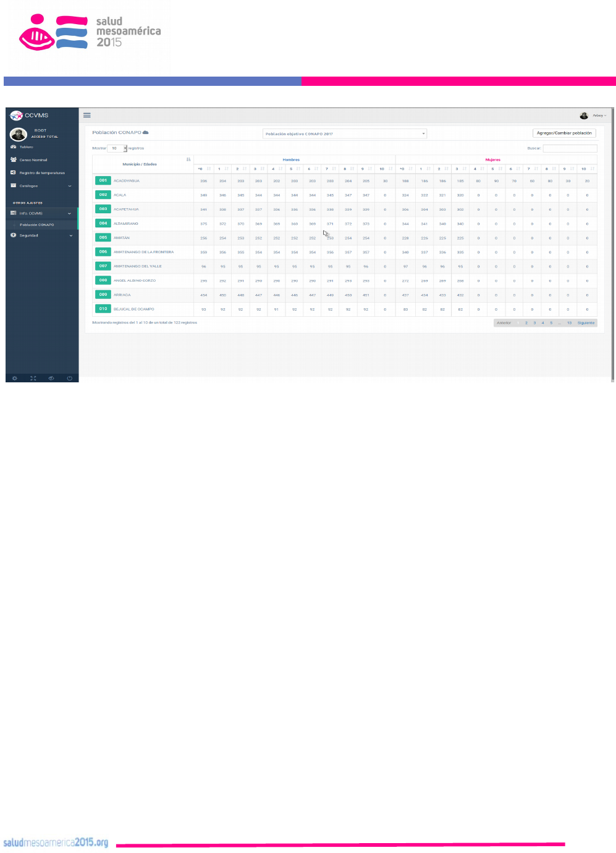Expand the Catálogos submenu chevron
The width and height of the screenshot is (616, 853).
[x=70, y=186]
